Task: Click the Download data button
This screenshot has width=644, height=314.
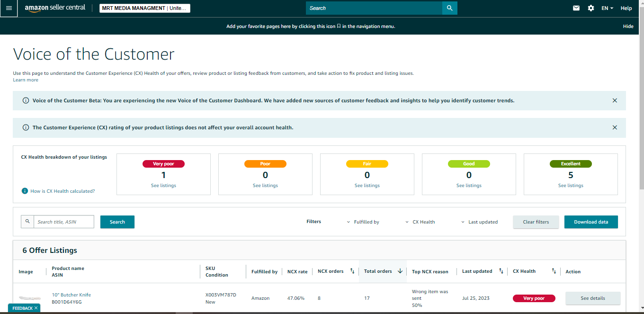Action: (591, 222)
